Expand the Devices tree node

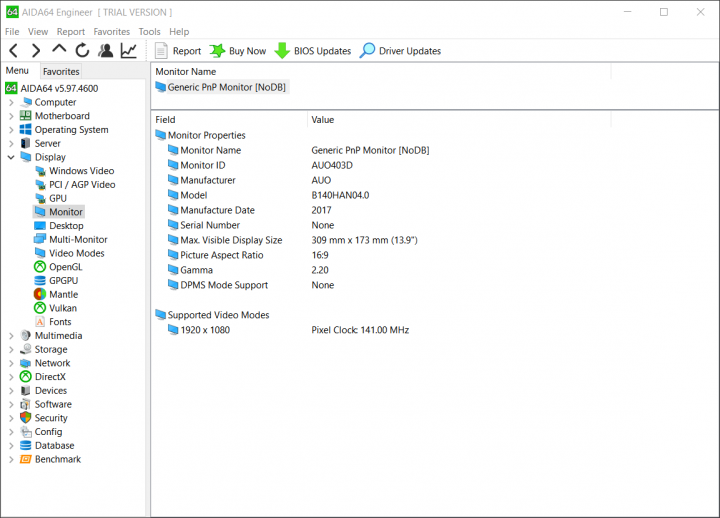point(11,391)
